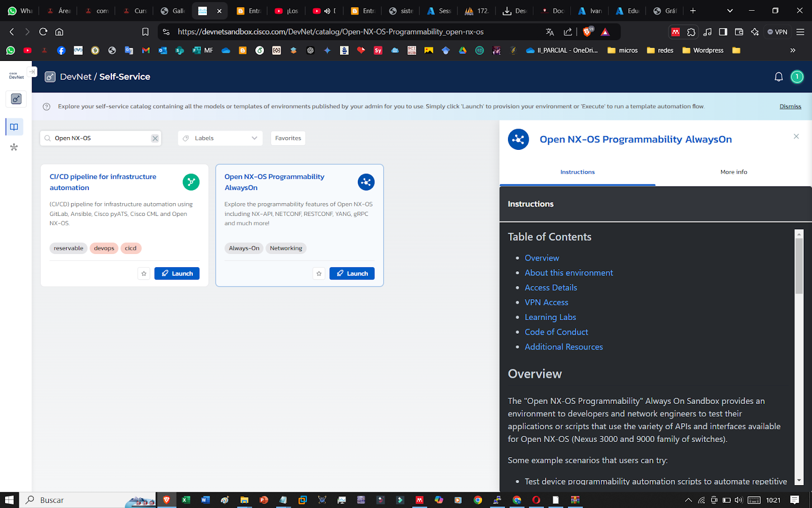Click the Networking label
The image size is (812, 508).
pos(286,248)
